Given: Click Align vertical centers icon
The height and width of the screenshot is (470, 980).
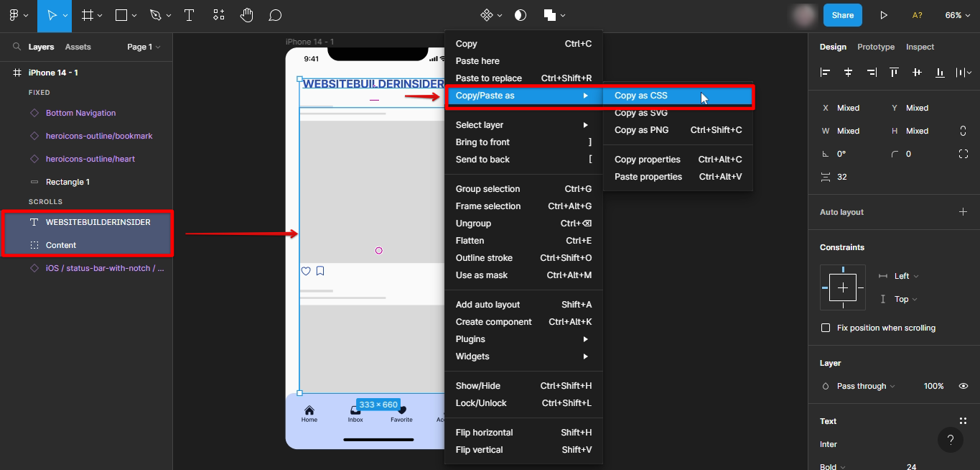Looking at the screenshot, I should click(917, 73).
